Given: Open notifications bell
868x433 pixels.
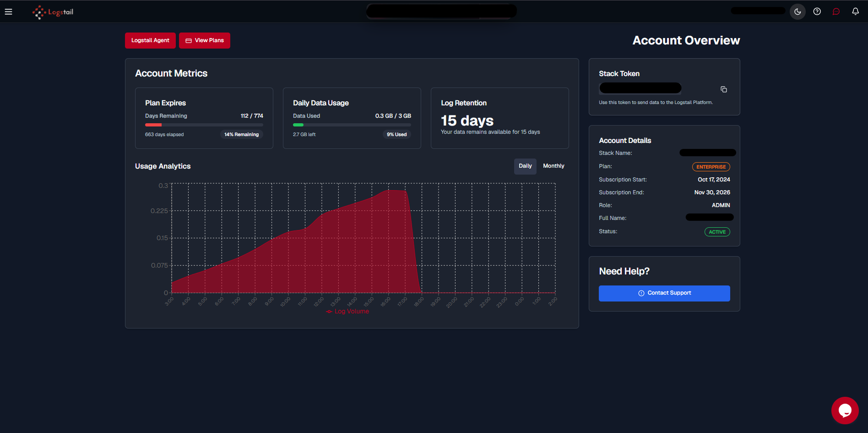Looking at the screenshot, I should coord(855,11).
